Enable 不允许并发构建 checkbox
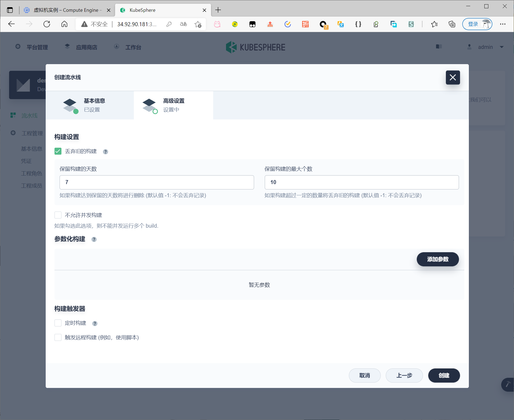The width and height of the screenshot is (514, 420). (x=58, y=215)
